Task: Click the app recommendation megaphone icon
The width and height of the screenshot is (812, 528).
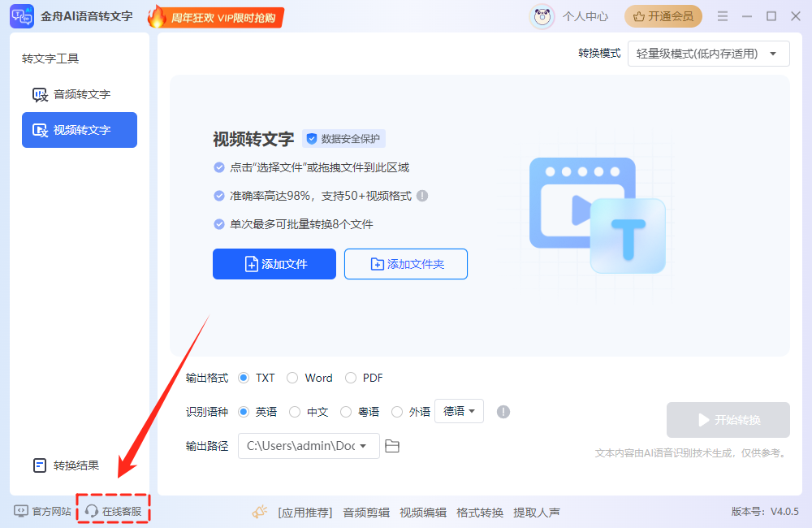Action: click(260, 512)
